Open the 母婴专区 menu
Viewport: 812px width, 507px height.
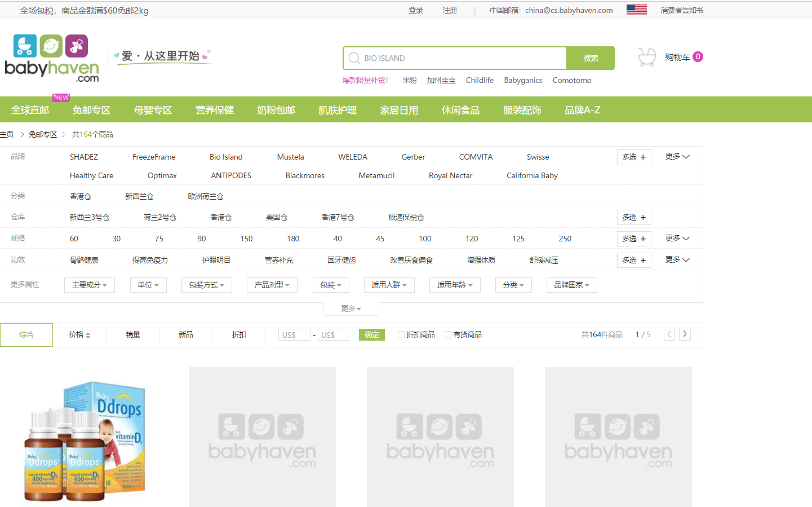pos(153,110)
